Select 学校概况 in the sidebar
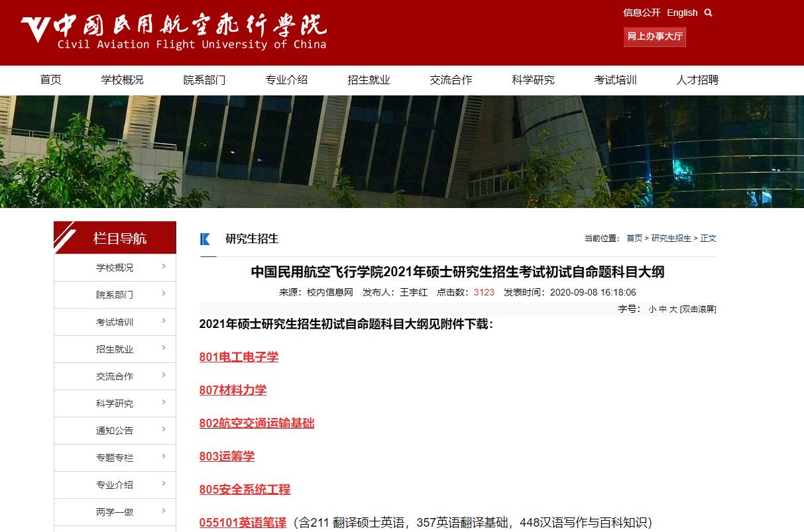The image size is (804, 532). (115, 268)
